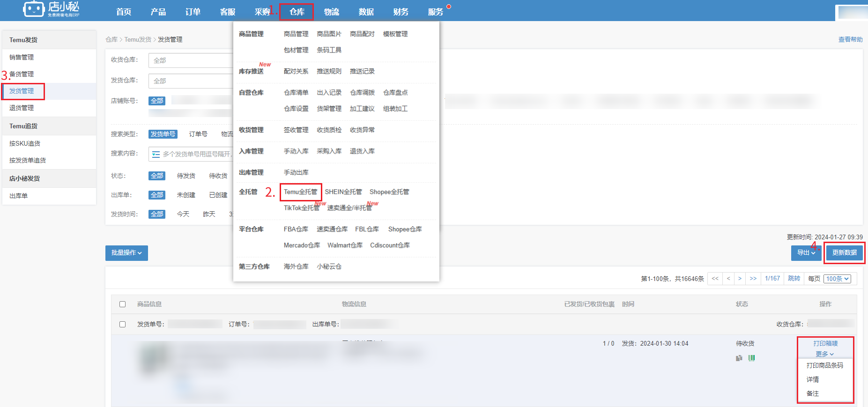868x407 pixels.
Task: Choose 备注 from the action dropdown
Action: pyautogui.click(x=813, y=393)
